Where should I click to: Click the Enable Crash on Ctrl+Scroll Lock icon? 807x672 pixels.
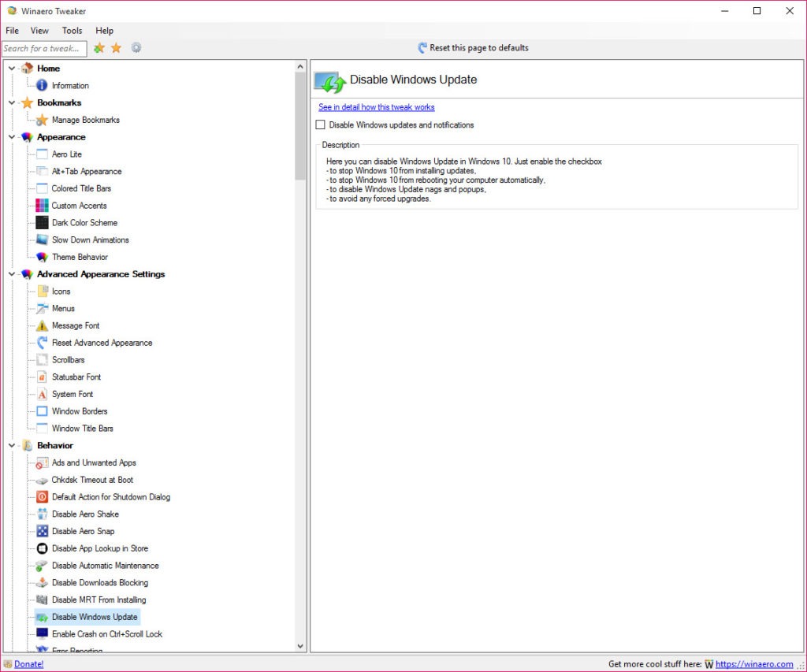click(42, 634)
